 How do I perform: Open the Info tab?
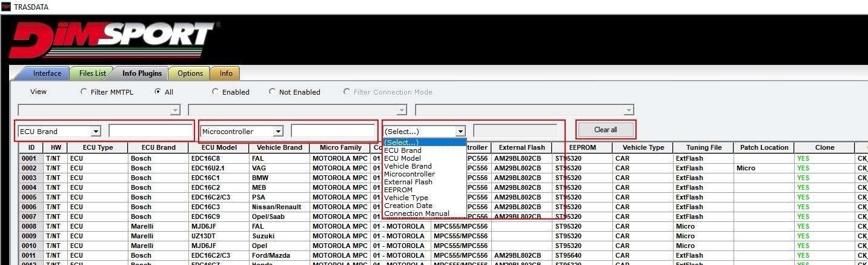[x=226, y=73]
